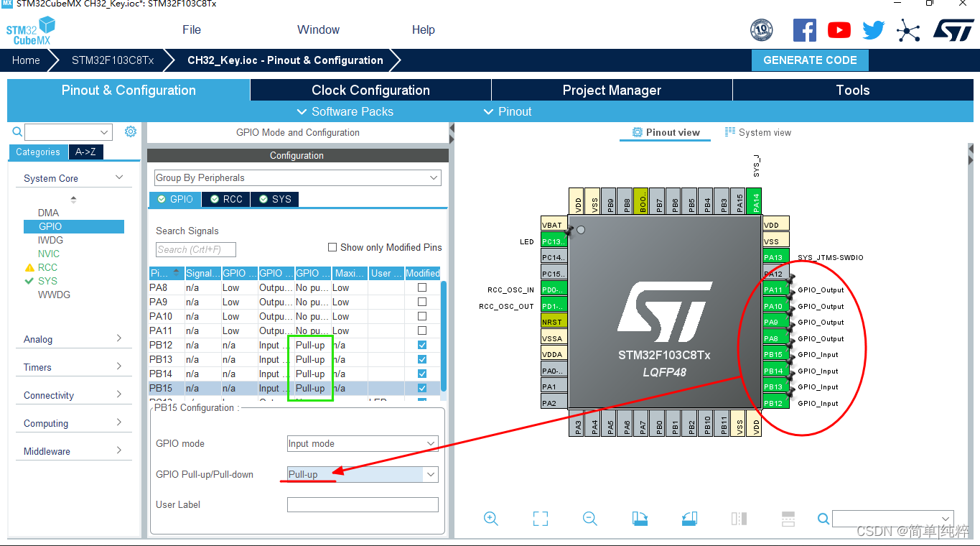
Task: Open the Help menu
Action: pyautogui.click(x=423, y=29)
